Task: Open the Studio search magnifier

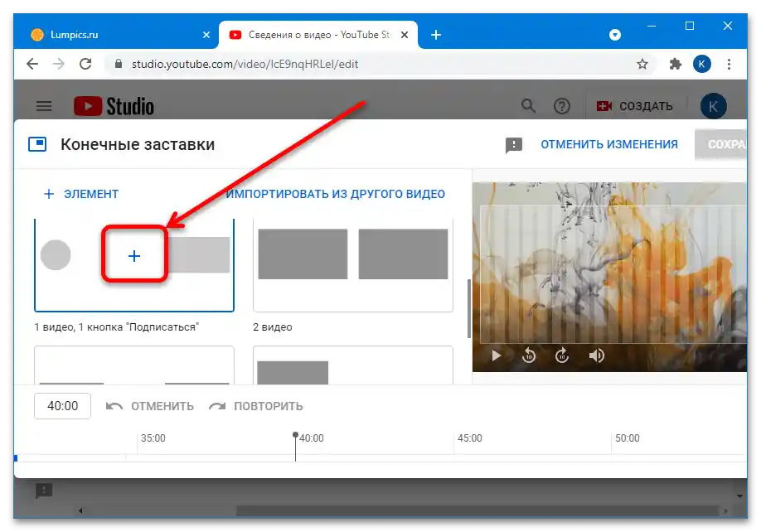Action: (529, 106)
